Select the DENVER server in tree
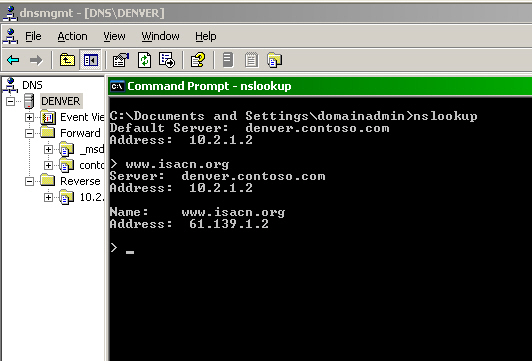Image resolution: width=532 pixels, height=361 pixels. coord(61,101)
